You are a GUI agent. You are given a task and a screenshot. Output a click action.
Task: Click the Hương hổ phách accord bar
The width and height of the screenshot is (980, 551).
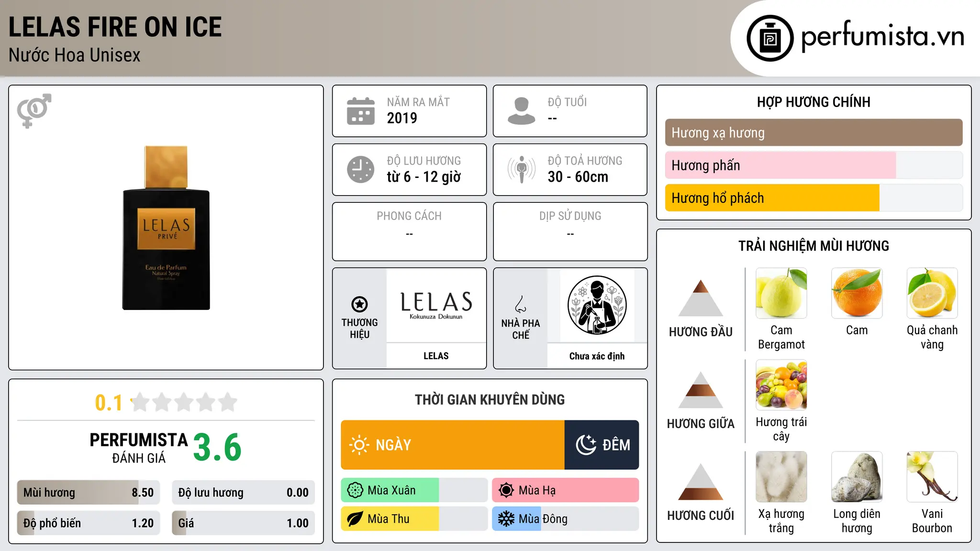[x=813, y=198]
